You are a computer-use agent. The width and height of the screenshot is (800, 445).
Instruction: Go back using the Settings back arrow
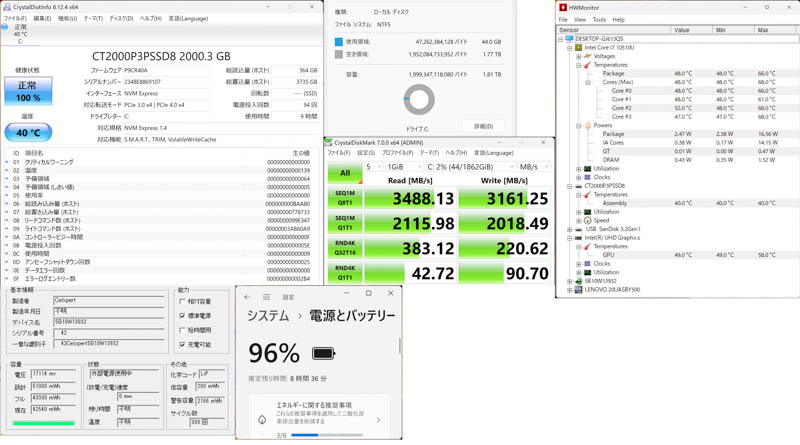pos(248,297)
